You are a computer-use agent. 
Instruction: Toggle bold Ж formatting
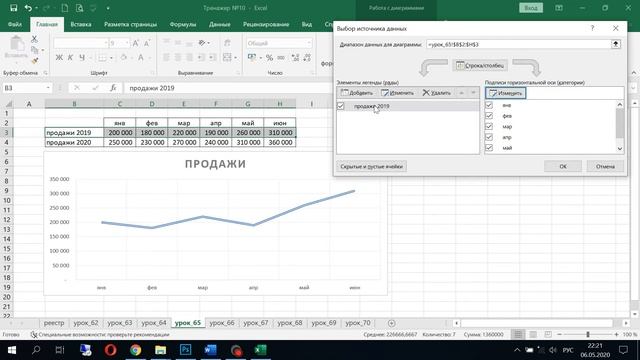59,58
